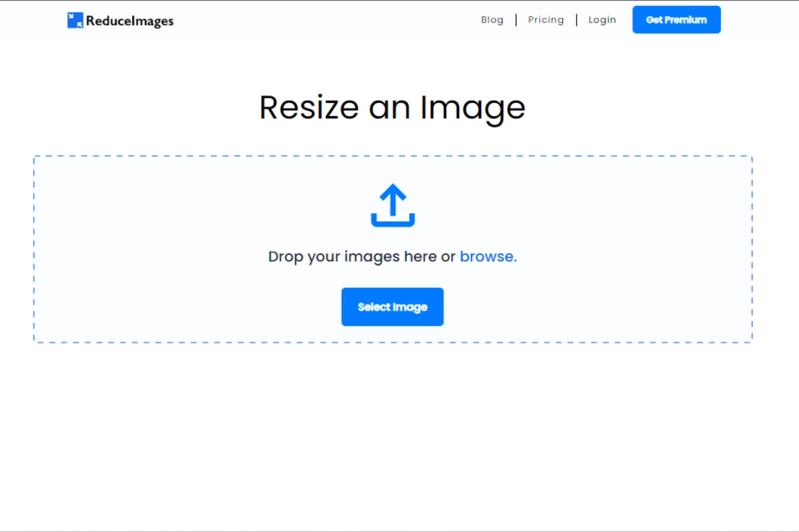Click the Login link in the top bar

click(x=602, y=19)
